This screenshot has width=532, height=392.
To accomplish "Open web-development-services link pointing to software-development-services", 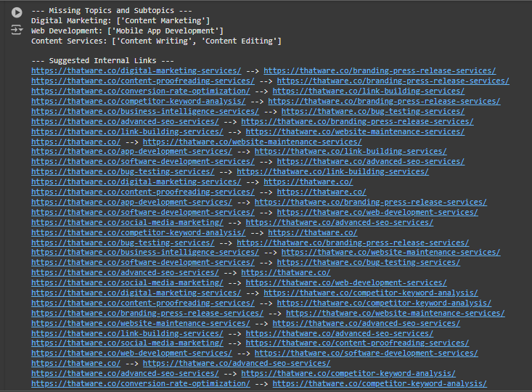I will pos(131,354).
